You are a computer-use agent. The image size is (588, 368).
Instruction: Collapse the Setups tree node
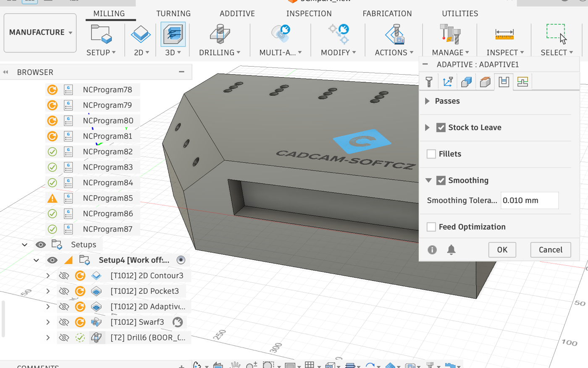25,245
